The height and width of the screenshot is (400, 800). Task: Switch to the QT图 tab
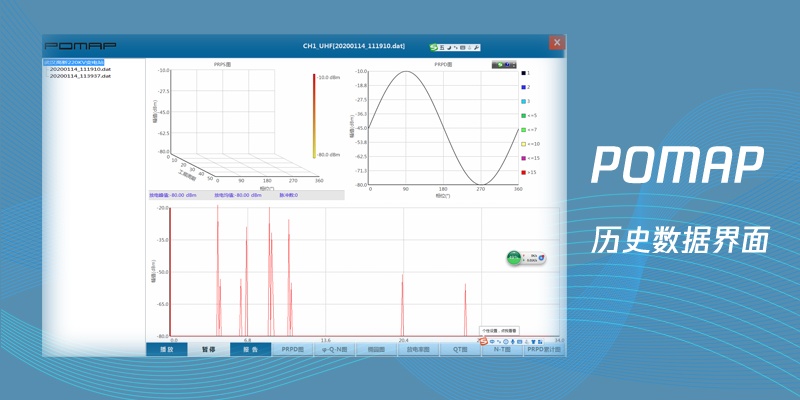[x=460, y=350]
